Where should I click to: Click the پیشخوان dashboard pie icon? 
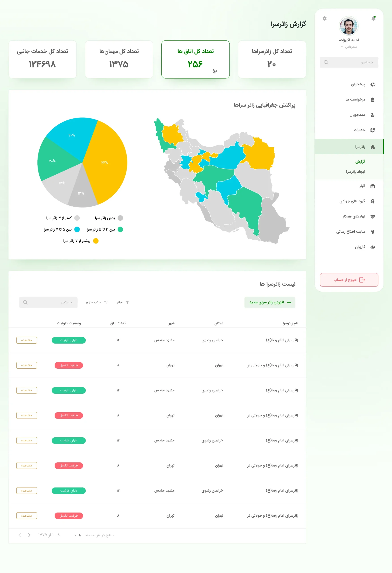[x=373, y=85]
